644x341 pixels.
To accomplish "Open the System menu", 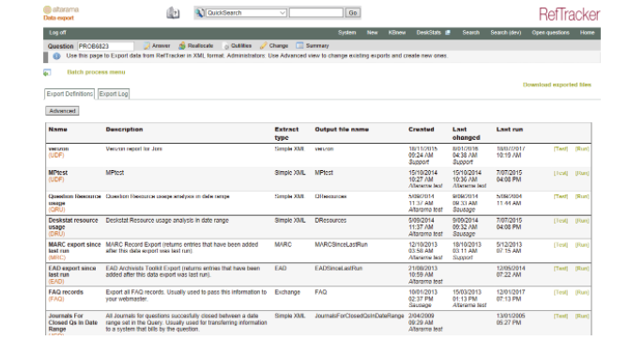I will point(347,33).
